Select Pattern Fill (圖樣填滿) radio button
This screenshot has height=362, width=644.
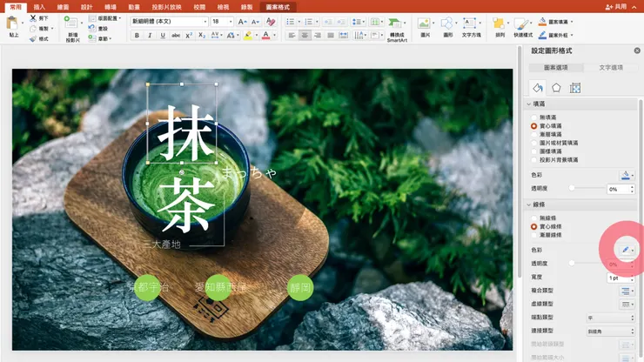[534, 151]
